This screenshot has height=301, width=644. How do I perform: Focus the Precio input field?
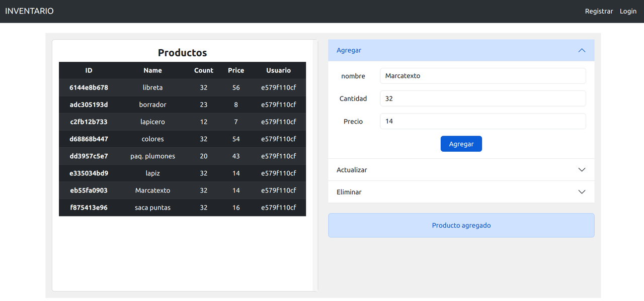point(482,121)
